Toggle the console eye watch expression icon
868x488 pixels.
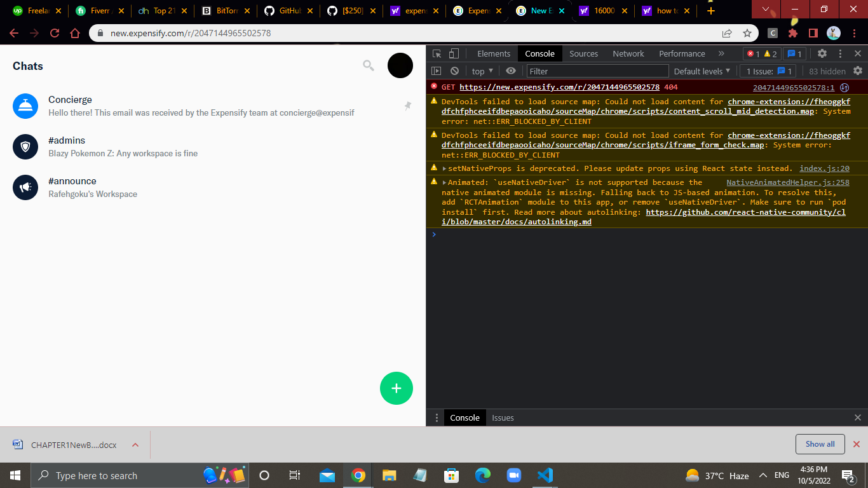510,71
